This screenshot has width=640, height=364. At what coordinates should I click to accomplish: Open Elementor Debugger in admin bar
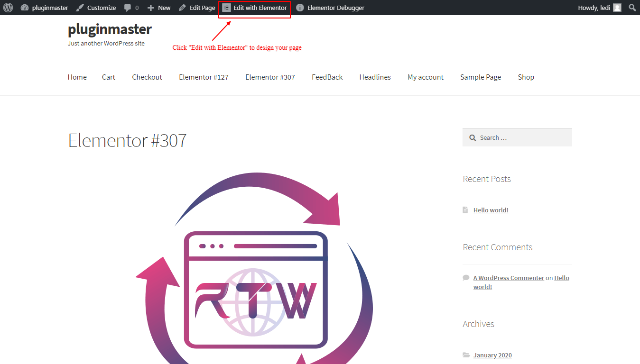[x=330, y=8]
